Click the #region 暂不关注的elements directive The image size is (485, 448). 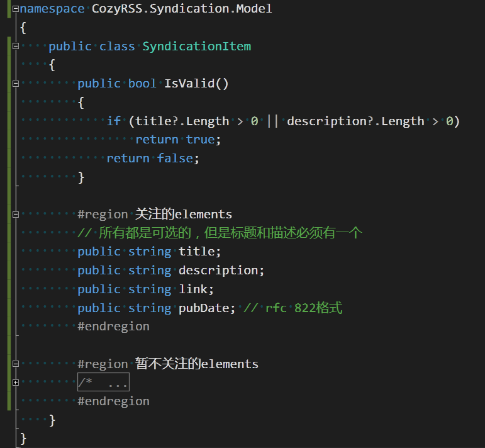coord(168,364)
